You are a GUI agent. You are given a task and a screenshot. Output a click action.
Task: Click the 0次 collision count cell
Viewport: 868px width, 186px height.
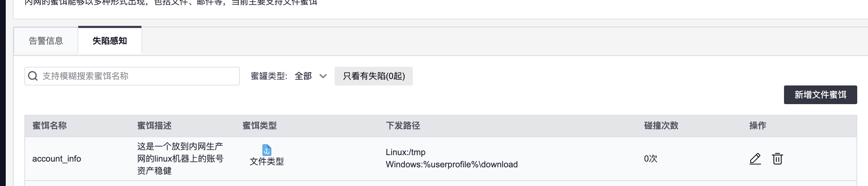click(x=650, y=159)
